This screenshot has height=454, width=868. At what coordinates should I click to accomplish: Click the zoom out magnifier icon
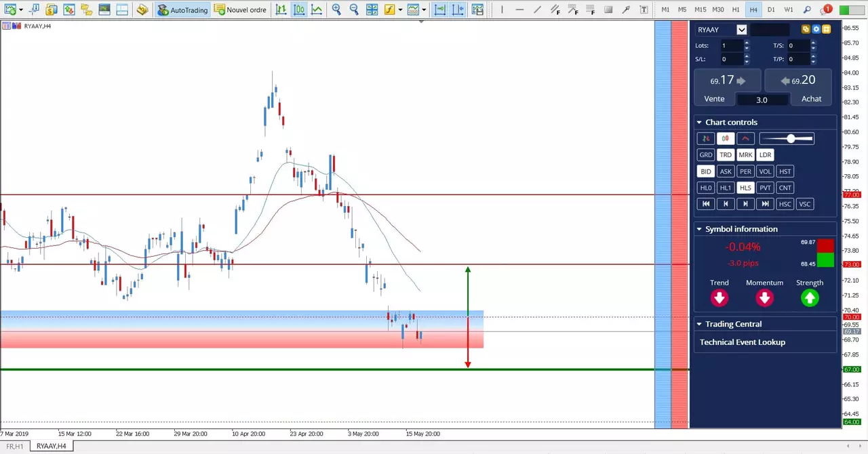[354, 9]
